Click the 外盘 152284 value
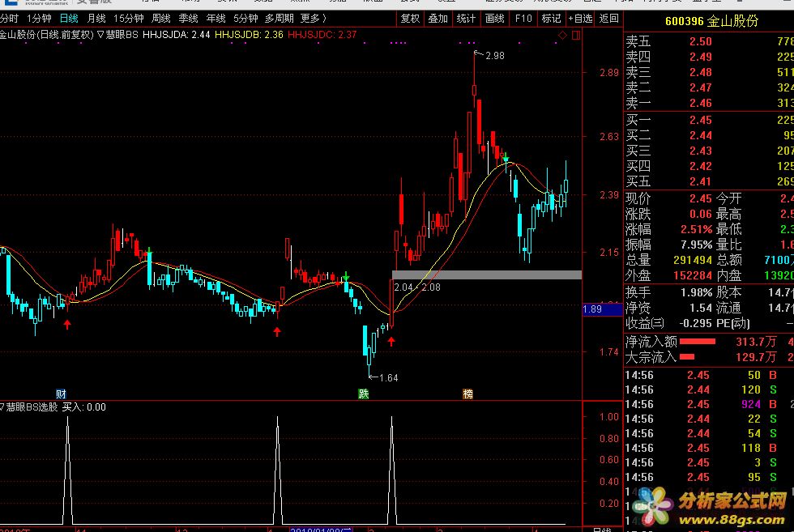 coord(692,276)
